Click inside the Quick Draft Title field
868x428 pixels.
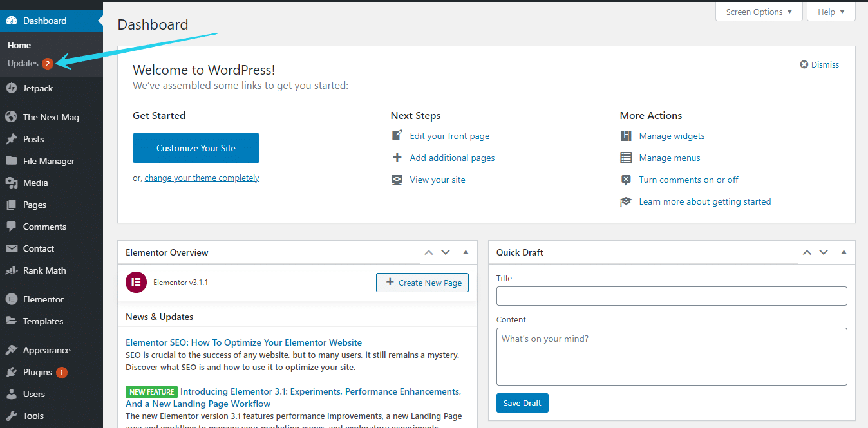coord(671,295)
